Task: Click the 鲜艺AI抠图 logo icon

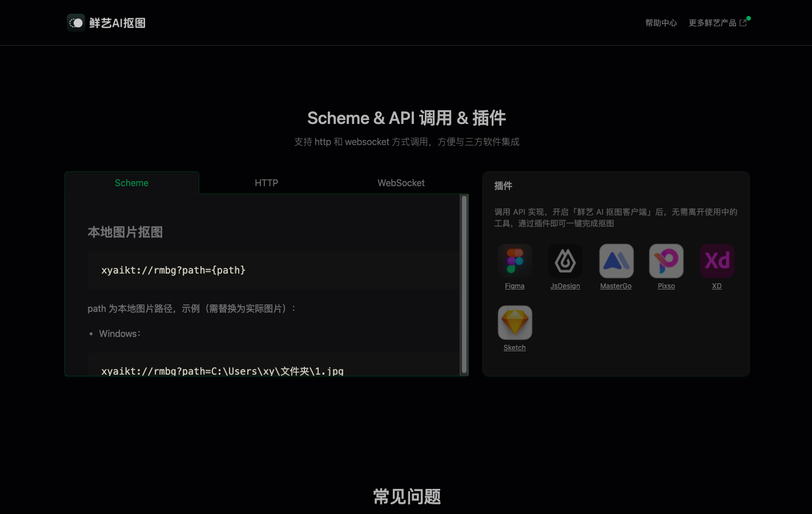Action: tap(76, 22)
